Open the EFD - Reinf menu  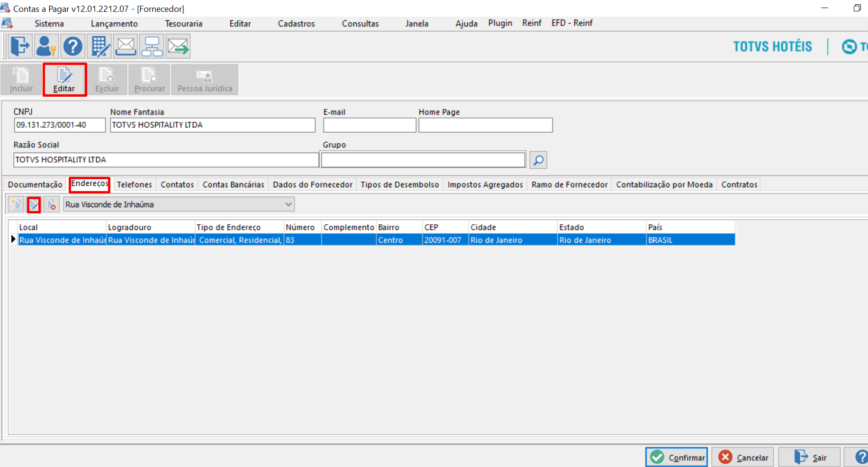coord(572,23)
